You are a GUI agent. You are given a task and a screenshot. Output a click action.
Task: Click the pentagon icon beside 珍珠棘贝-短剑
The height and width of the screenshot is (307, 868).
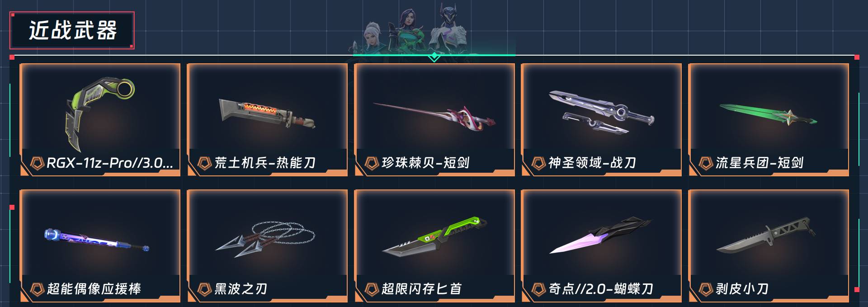372,163
